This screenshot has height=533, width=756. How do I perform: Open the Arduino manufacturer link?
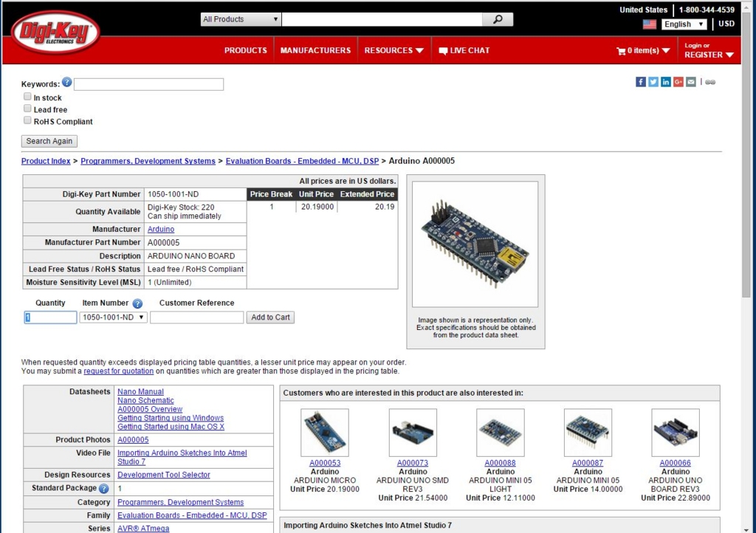161,230
